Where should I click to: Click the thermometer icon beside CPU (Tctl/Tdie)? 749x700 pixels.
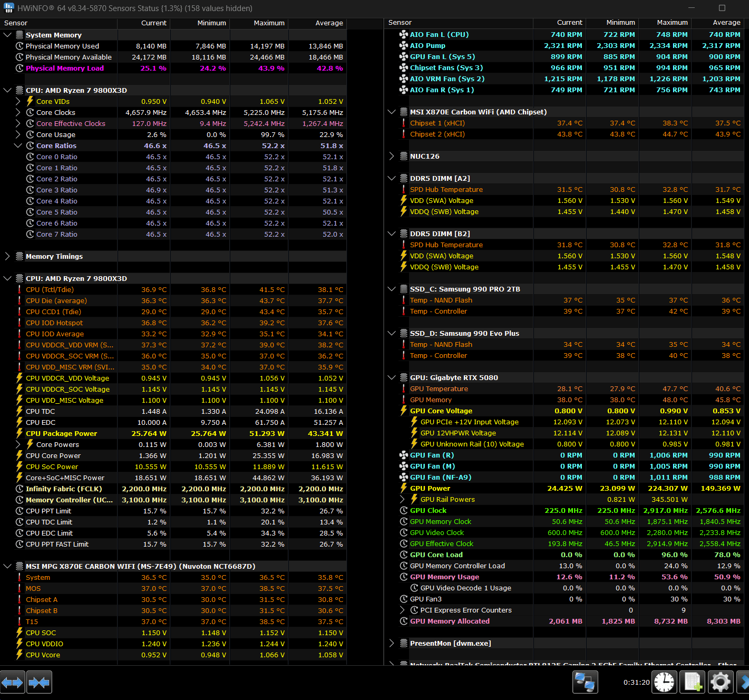tap(20, 290)
